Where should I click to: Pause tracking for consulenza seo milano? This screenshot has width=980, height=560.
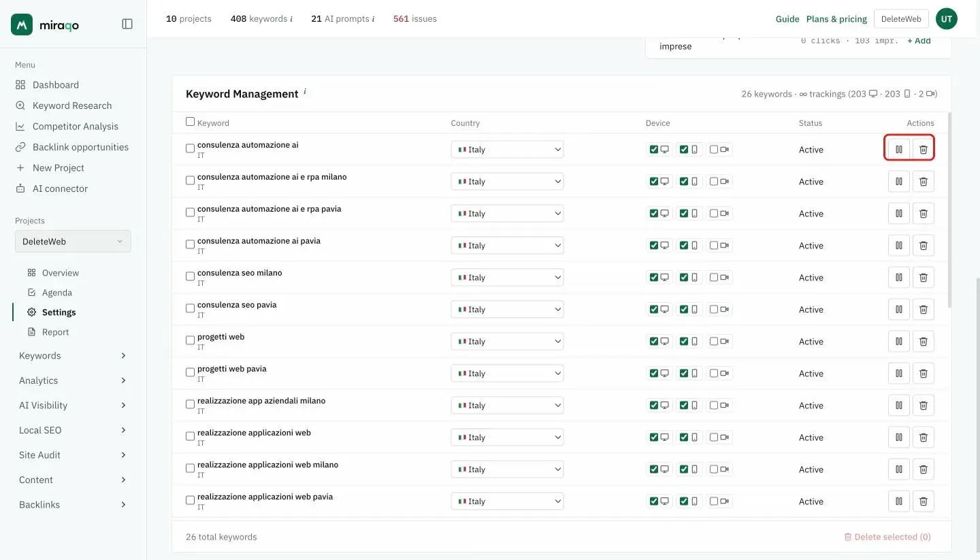point(898,278)
